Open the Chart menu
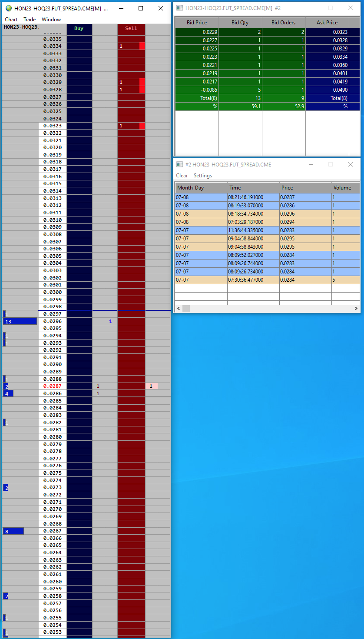364x639 pixels. [x=11, y=20]
